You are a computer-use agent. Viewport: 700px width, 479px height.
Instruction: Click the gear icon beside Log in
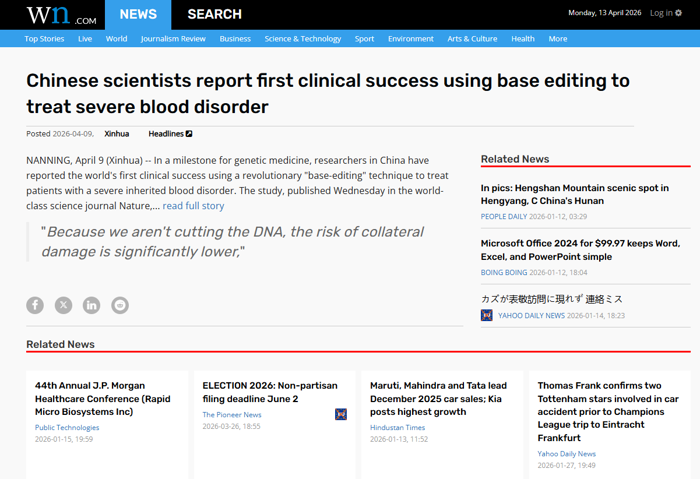679,13
